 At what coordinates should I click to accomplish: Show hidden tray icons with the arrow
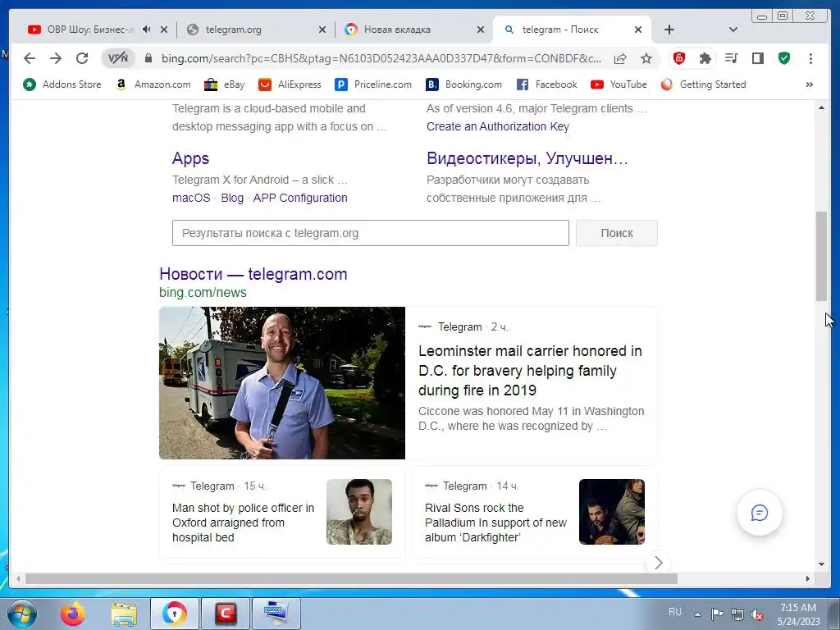click(697, 614)
